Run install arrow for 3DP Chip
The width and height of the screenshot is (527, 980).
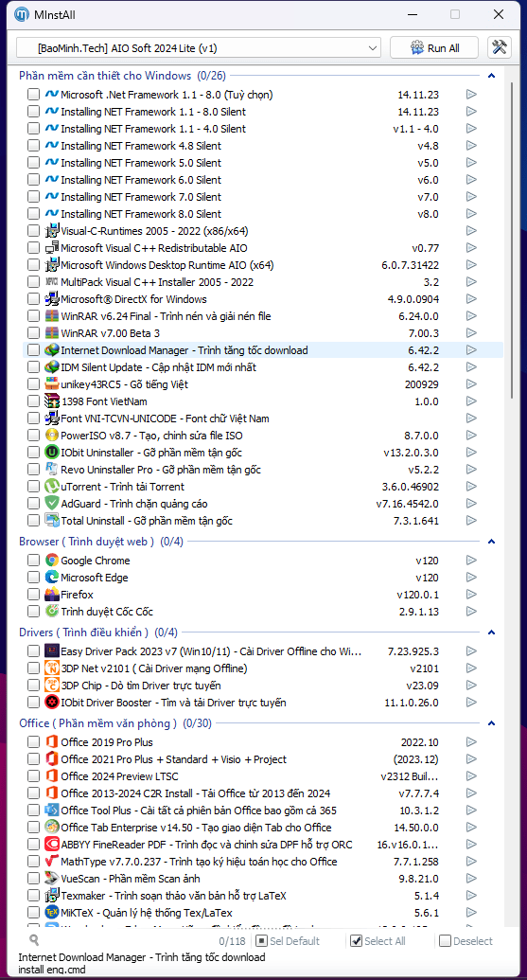[471, 685]
